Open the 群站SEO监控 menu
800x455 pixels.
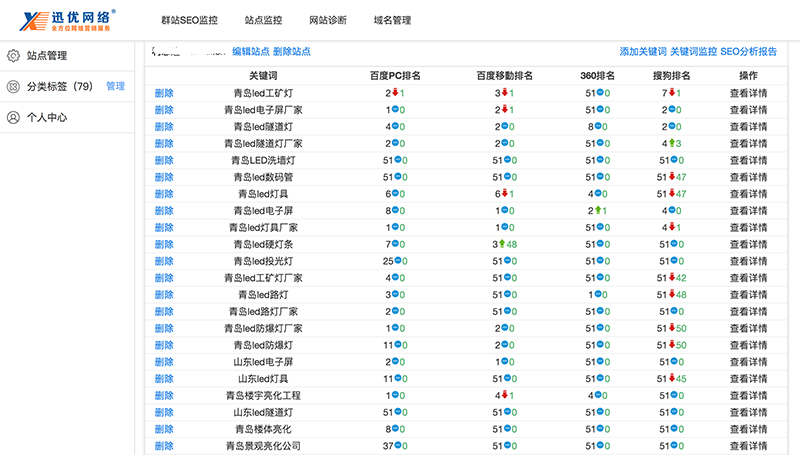[x=189, y=20]
